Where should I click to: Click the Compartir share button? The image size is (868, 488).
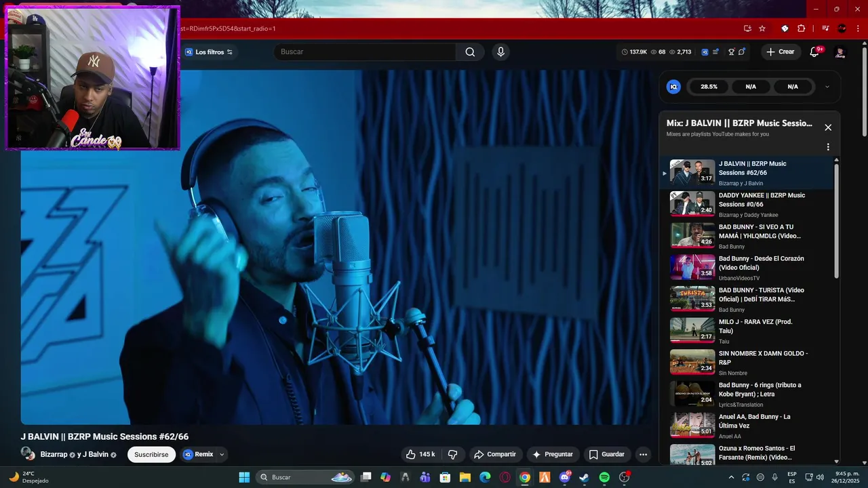pyautogui.click(x=495, y=454)
